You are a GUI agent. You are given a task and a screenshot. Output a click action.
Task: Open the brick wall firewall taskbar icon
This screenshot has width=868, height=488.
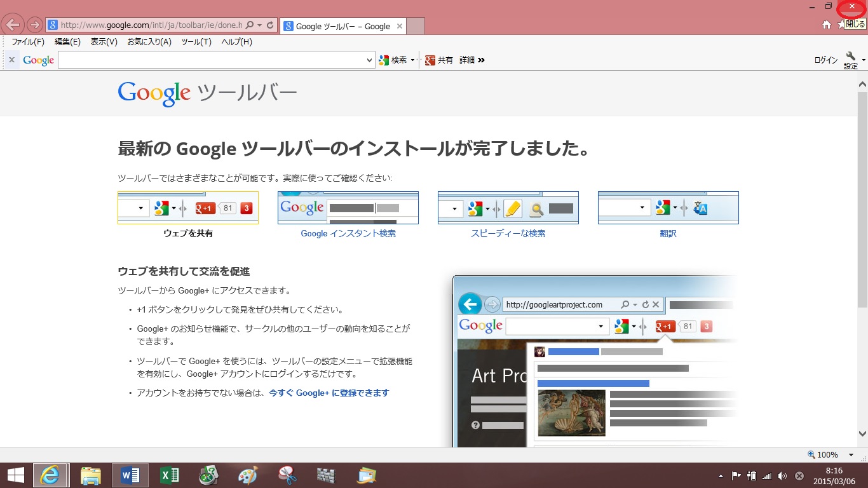pyautogui.click(x=327, y=475)
